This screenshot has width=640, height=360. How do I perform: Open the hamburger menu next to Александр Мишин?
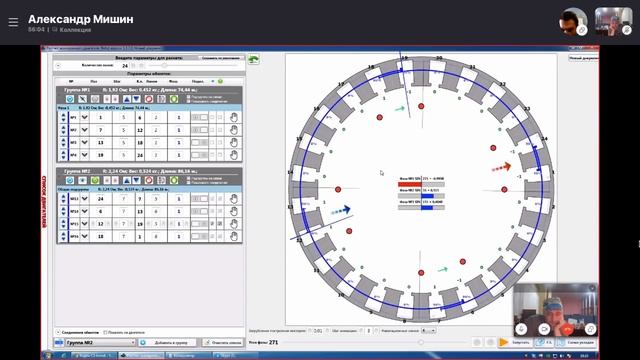coord(13,22)
